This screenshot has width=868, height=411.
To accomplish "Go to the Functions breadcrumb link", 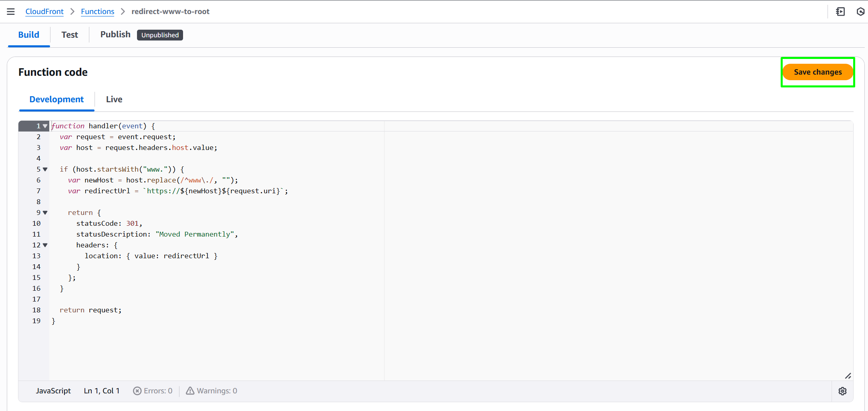I will click(97, 12).
